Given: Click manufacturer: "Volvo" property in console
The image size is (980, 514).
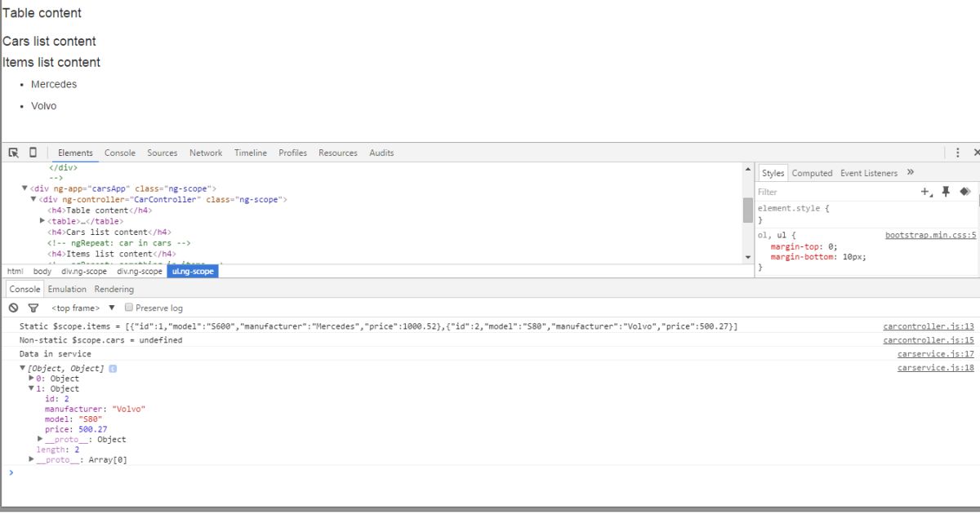Looking at the screenshot, I should 95,410.
